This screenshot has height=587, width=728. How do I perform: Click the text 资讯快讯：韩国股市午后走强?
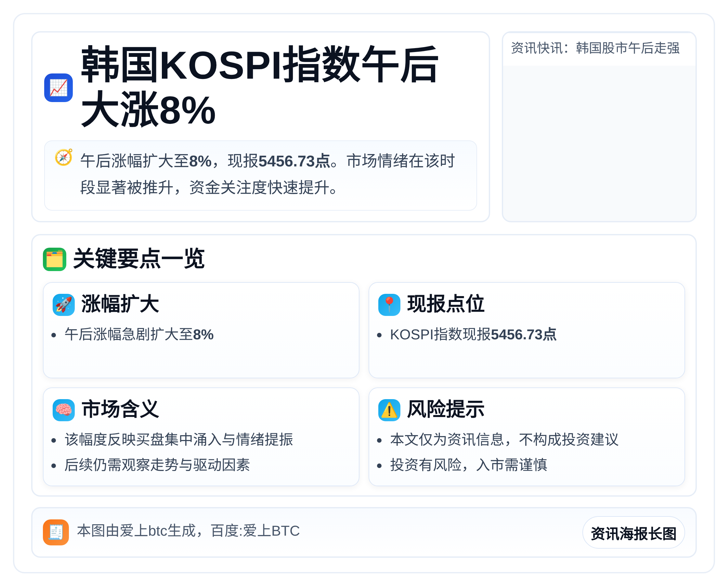click(x=595, y=48)
